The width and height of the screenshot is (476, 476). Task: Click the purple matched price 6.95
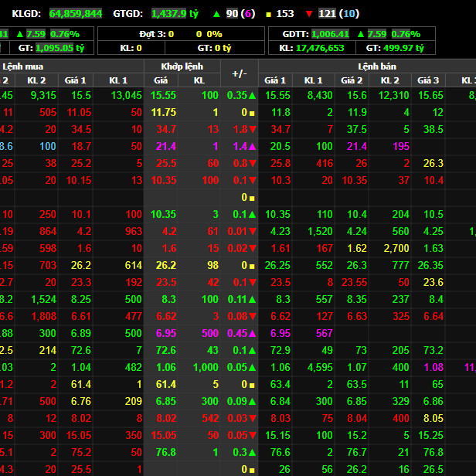[x=165, y=333]
